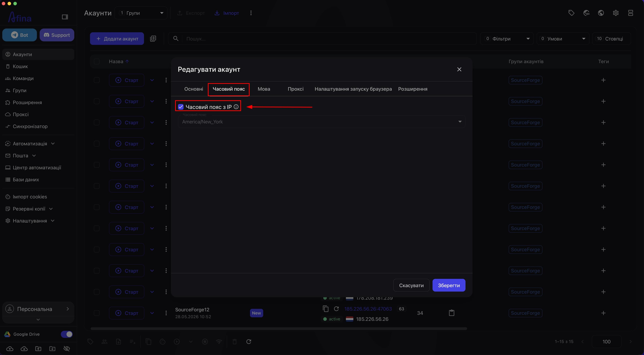Open settings gear in top bar
This screenshot has height=355, width=644.
pyautogui.click(x=616, y=13)
